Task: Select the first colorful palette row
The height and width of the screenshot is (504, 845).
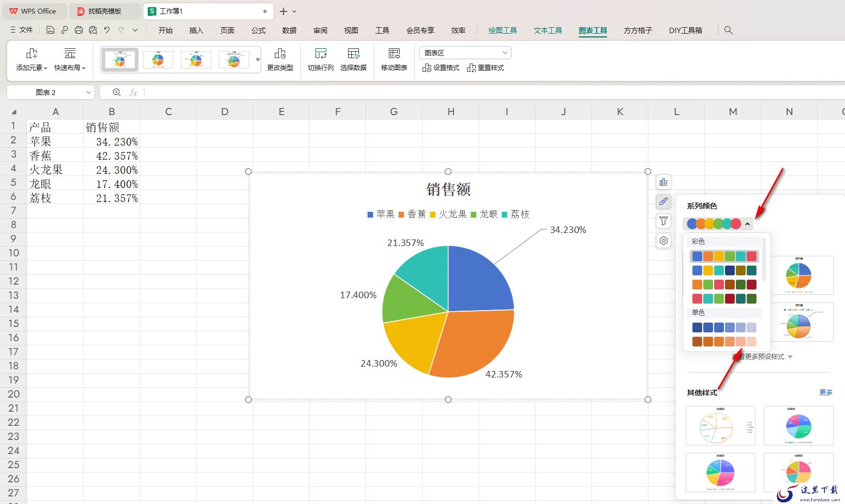Action: [x=724, y=256]
